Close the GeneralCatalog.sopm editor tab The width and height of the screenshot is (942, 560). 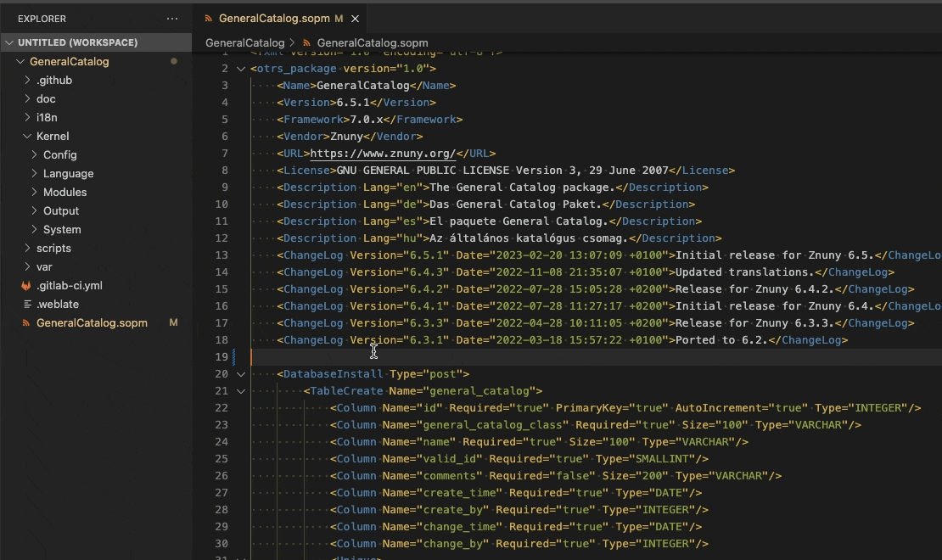[355, 19]
